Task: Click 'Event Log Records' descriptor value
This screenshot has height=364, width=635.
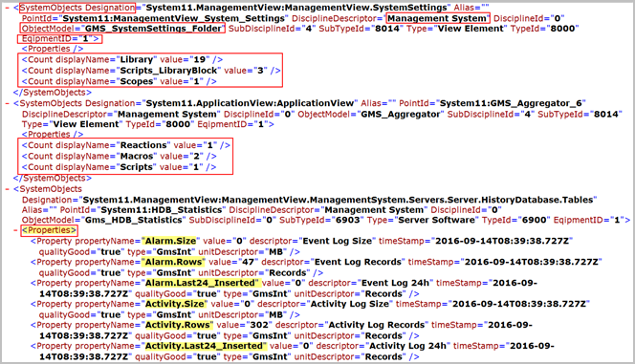Action: tap(358, 262)
